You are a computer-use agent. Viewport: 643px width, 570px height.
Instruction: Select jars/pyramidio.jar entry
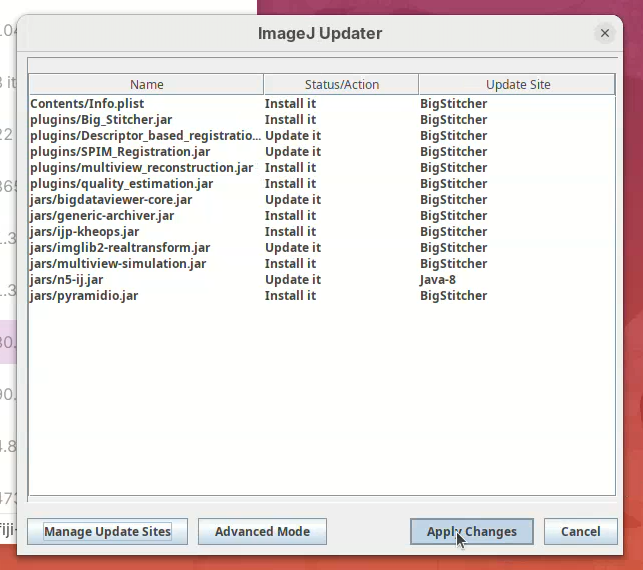tap(84, 295)
